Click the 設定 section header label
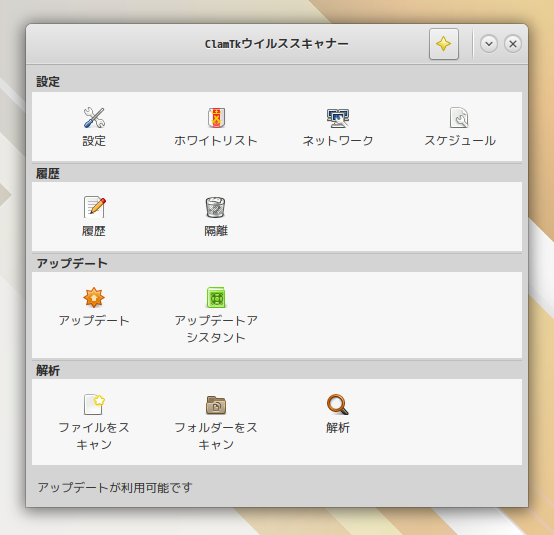Image resolution: width=554 pixels, height=535 pixels. 48,82
